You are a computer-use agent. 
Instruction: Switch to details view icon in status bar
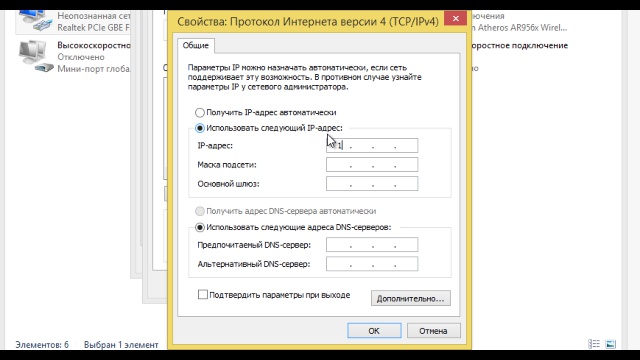point(594,344)
